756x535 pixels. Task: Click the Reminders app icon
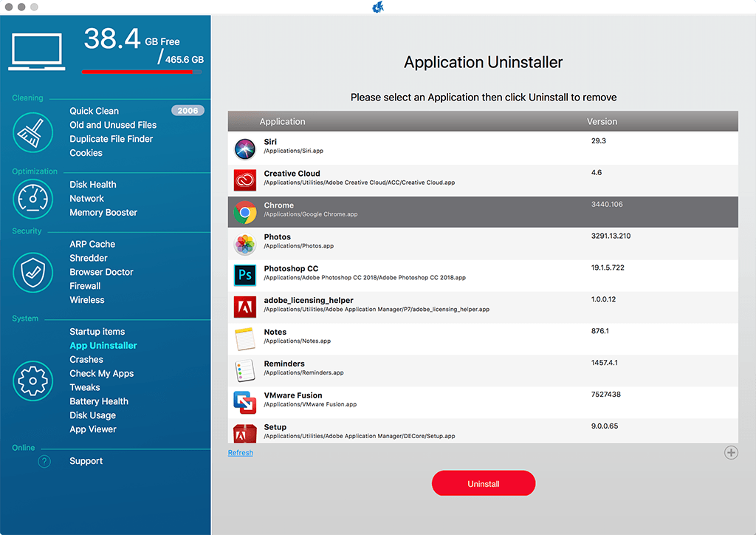245,371
